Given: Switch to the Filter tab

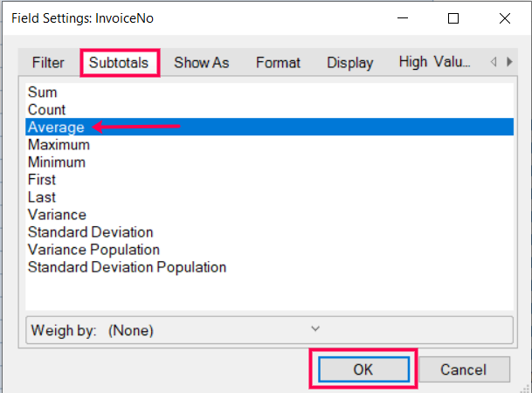Looking at the screenshot, I should click(x=48, y=62).
